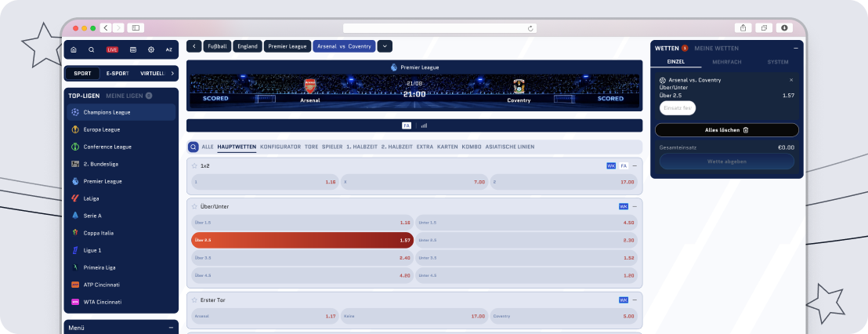Go back with the breadcrumb left arrow
The image size is (868, 334).
tap(193, 46)
